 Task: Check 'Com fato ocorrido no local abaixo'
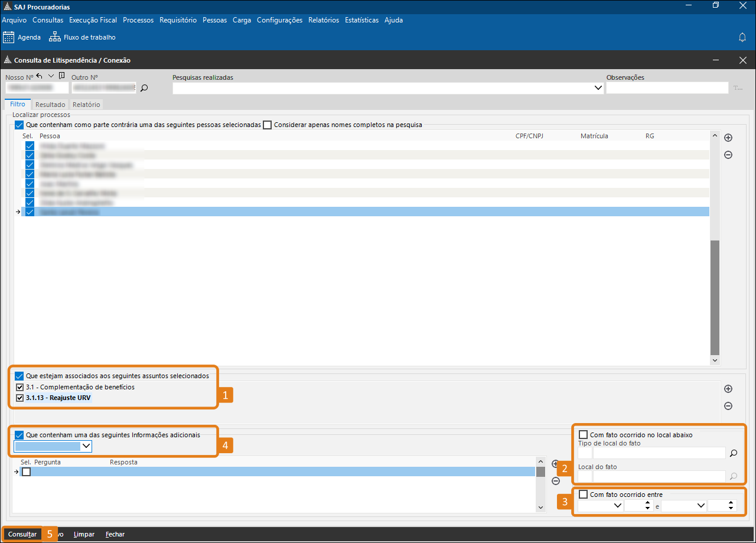click(584, 435)
